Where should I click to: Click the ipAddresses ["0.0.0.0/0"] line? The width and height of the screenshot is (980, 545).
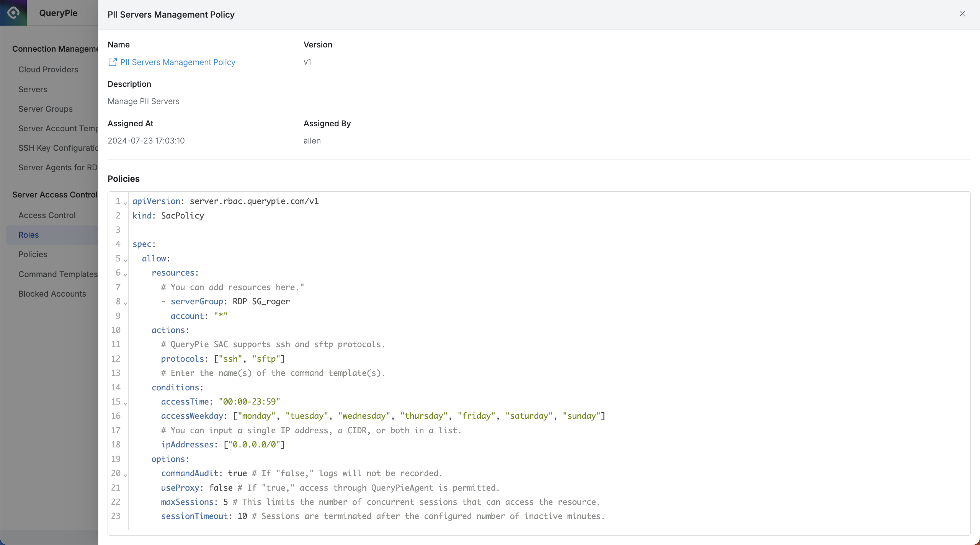(223, 445)
